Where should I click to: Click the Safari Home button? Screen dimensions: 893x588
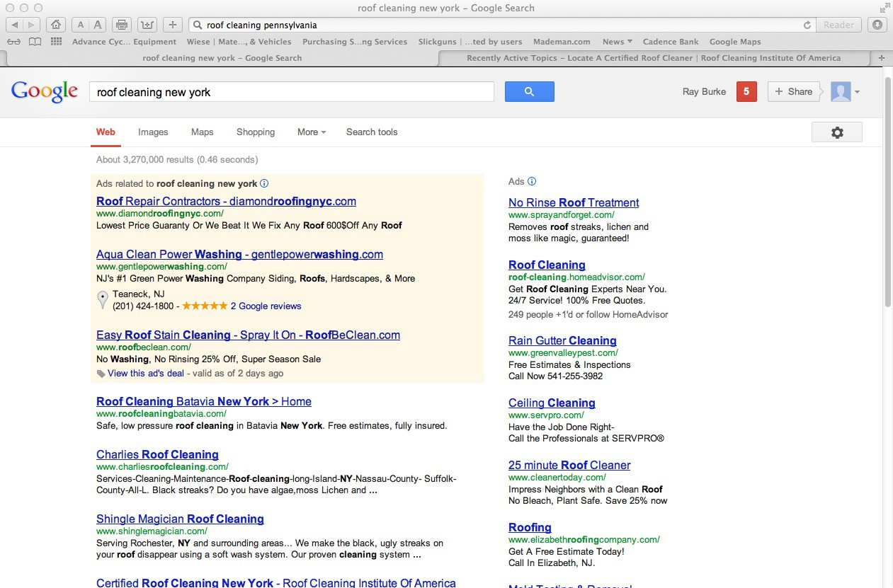point(56,25)
